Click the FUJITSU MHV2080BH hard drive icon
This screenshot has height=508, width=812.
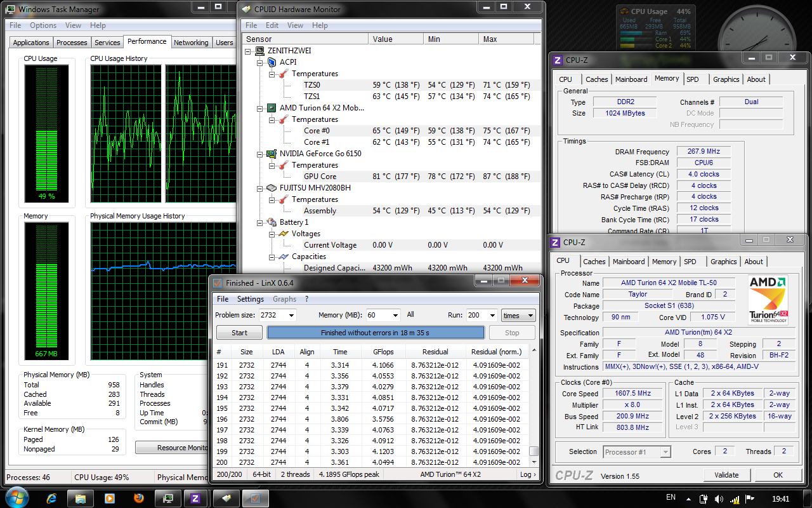coord(272,188)
